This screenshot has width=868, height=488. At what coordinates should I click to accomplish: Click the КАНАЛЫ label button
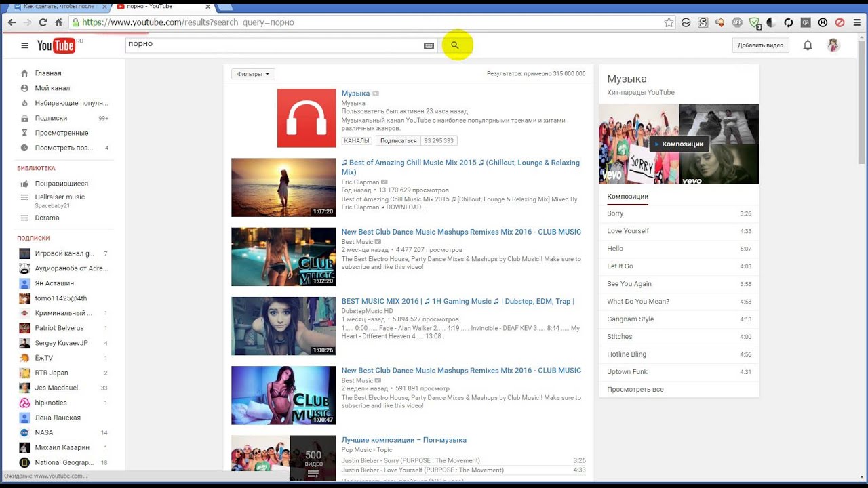click(357, 141)
